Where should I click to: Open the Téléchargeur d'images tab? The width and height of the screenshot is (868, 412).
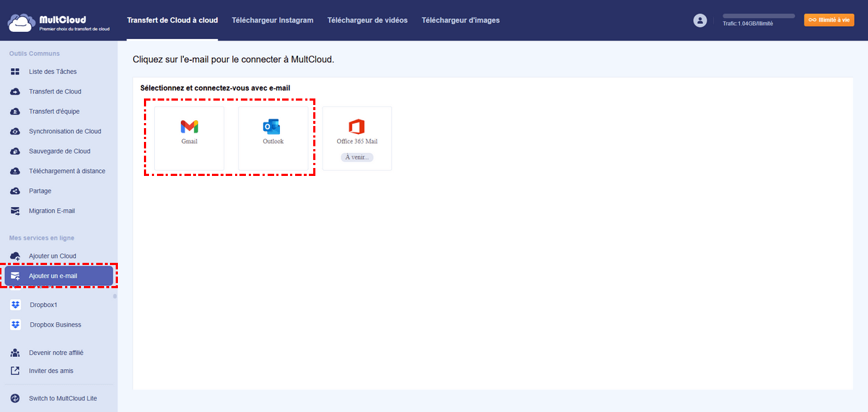click(461, 20)
